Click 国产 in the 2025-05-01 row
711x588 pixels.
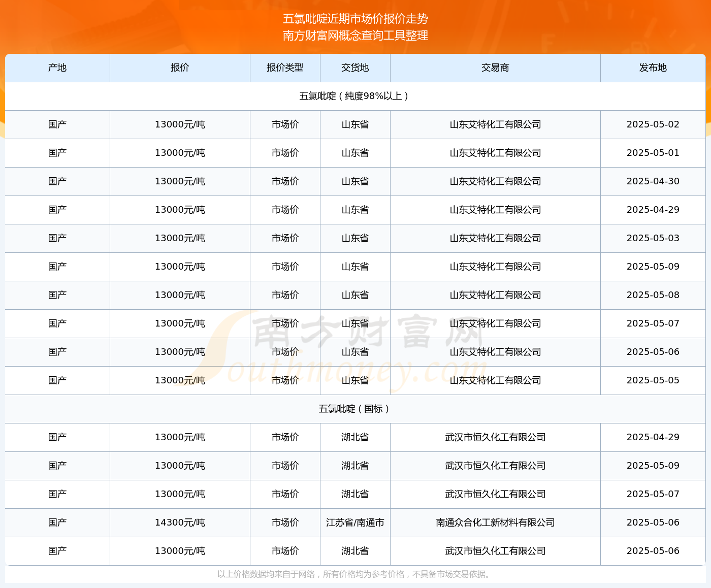click(x=57, y=153)
